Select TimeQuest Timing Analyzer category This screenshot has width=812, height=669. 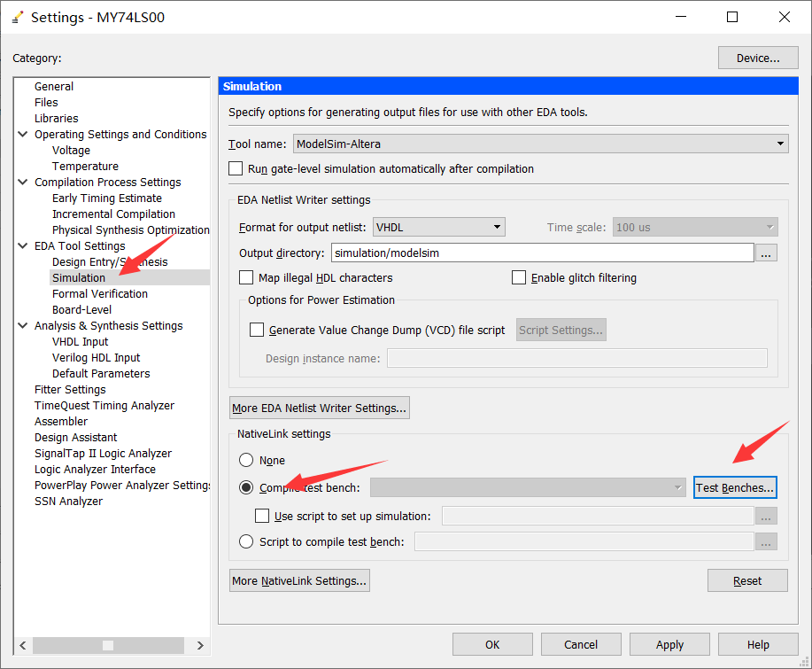104,406
